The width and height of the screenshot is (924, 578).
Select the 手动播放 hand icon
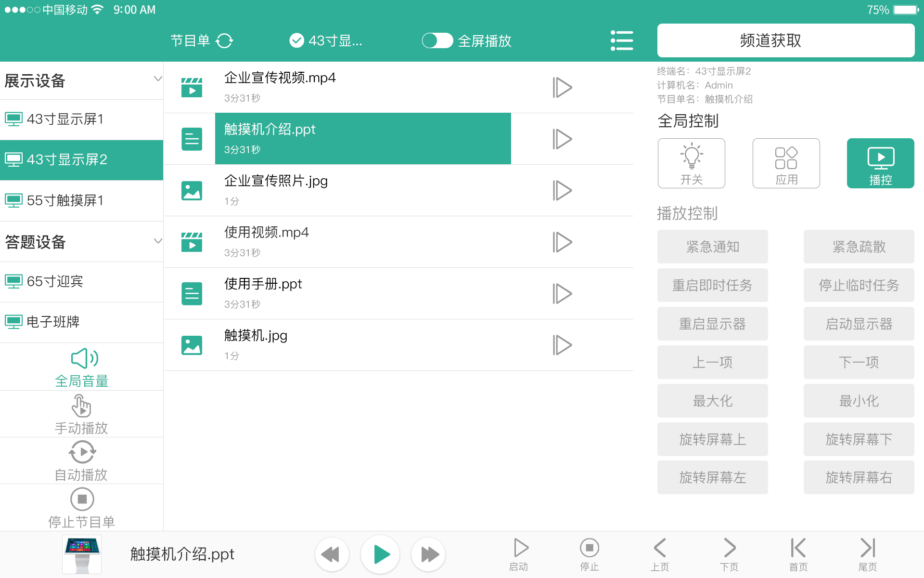pyautogui.click(x=81, y=406)
